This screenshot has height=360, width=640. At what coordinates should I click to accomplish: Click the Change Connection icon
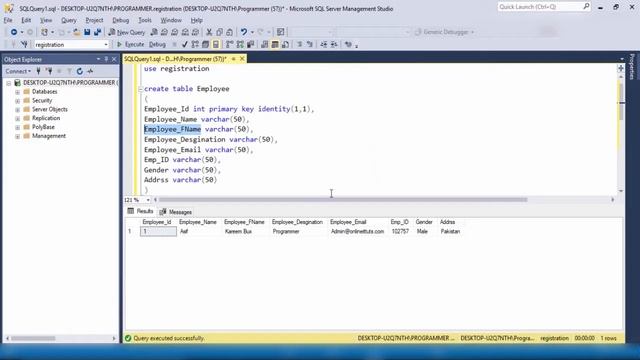(24, 44)
